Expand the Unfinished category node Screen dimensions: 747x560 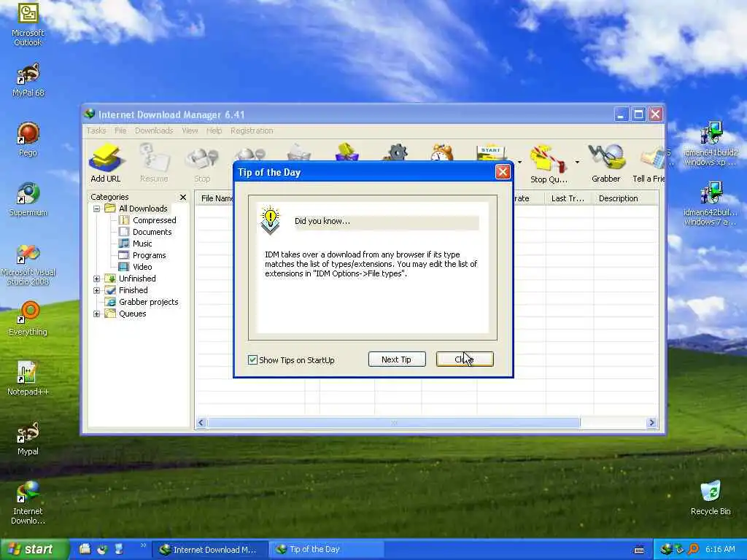coord(97,279)
